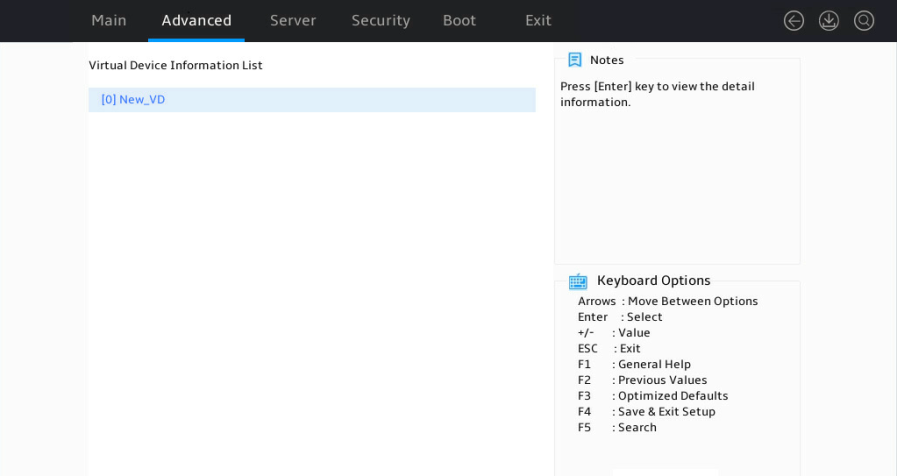
Task: Switch to the Boot tab
Action: (x=459, y=21)
